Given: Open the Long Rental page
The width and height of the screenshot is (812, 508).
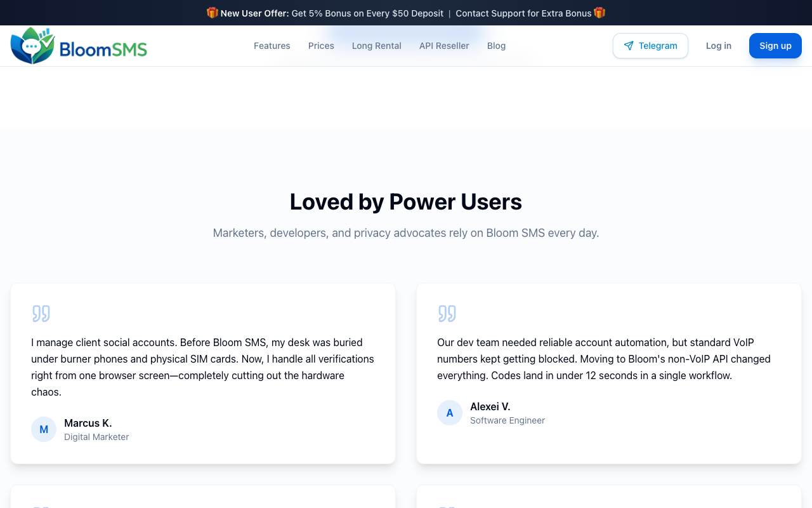Looking at the screenshot, I should point(377,46).
